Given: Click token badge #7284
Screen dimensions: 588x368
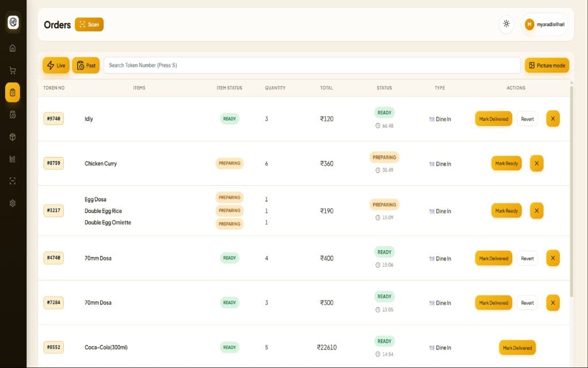Looking at the screenshot, I should pyautogui.click(x=53, y=302).
